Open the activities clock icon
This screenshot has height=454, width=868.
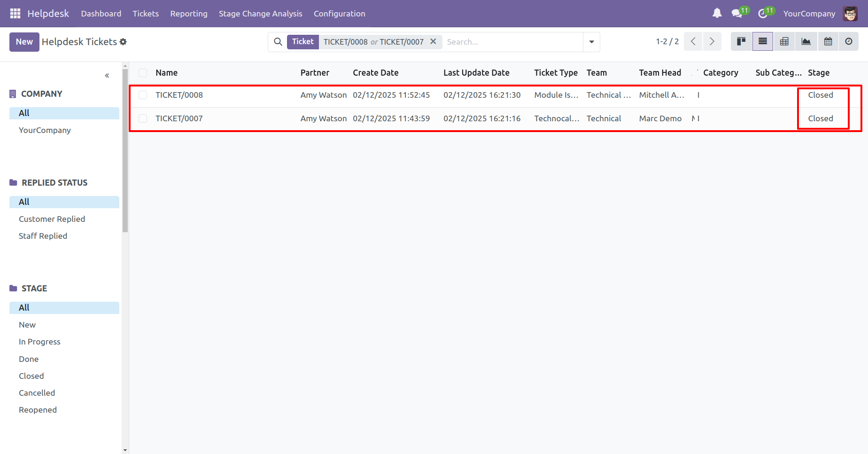(762, 14)
